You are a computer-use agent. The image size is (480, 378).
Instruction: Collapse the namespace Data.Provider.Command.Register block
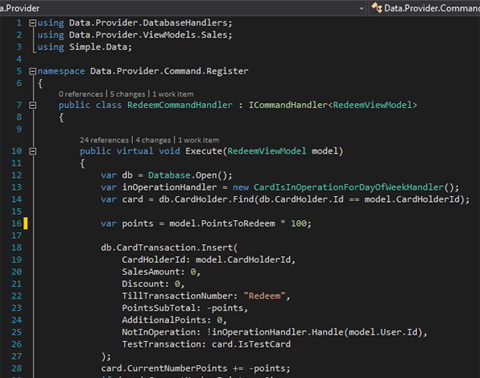32,71
